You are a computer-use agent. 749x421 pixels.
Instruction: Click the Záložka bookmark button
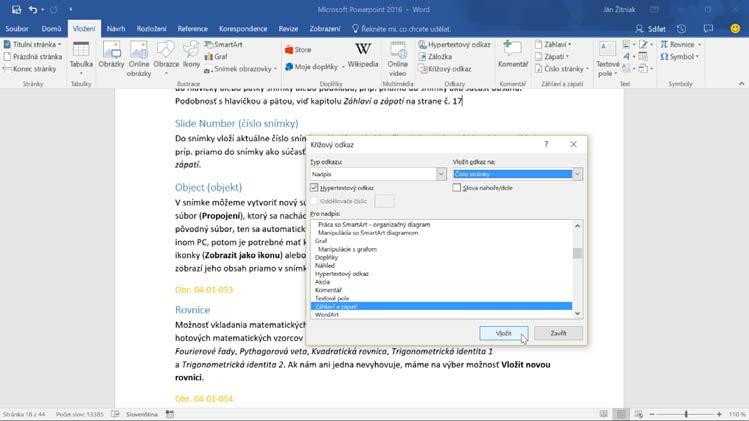[435, 56]
